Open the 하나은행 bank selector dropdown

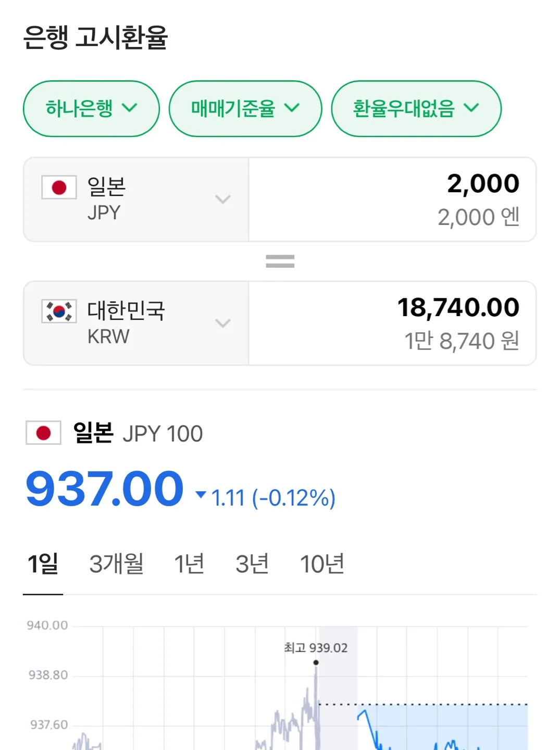pyautogui.click(x=91, y=108)
